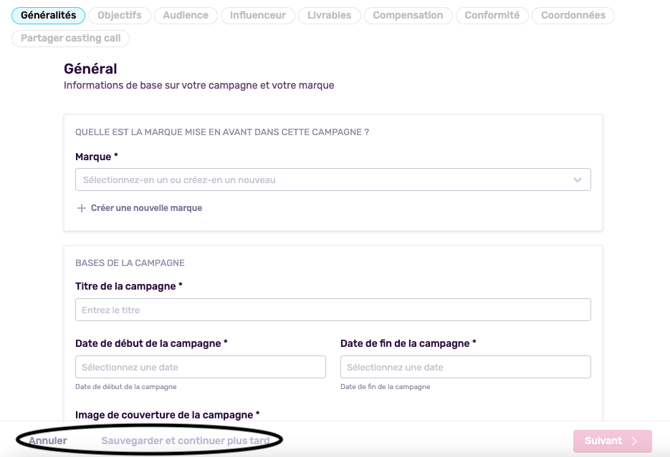Focus the Titre de la campagne field
This screenshot has width=670, height=457.
pyautogui.click(x=333, y=310)
